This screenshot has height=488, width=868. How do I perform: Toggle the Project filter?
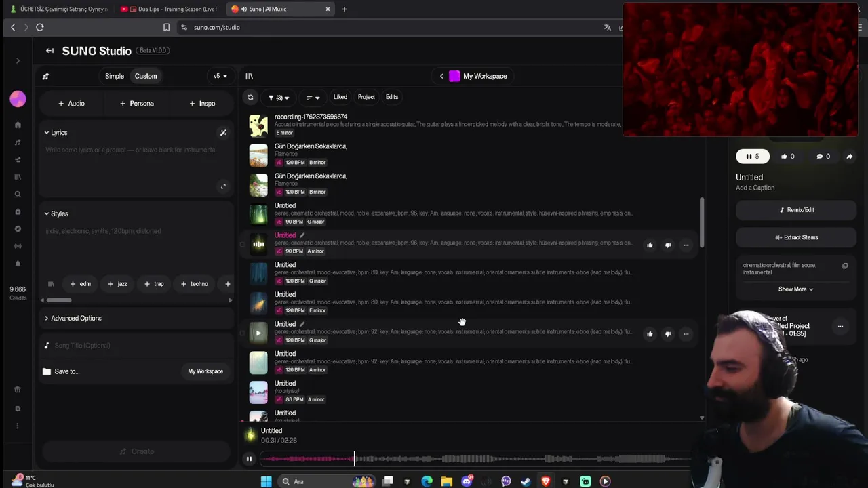(x=366, y=97)
